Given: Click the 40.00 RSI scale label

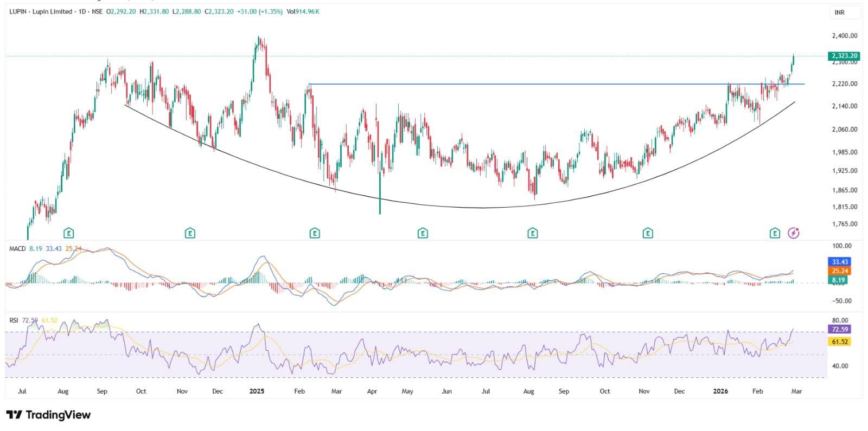Looking at the screenshot, I should coord(840,366).
